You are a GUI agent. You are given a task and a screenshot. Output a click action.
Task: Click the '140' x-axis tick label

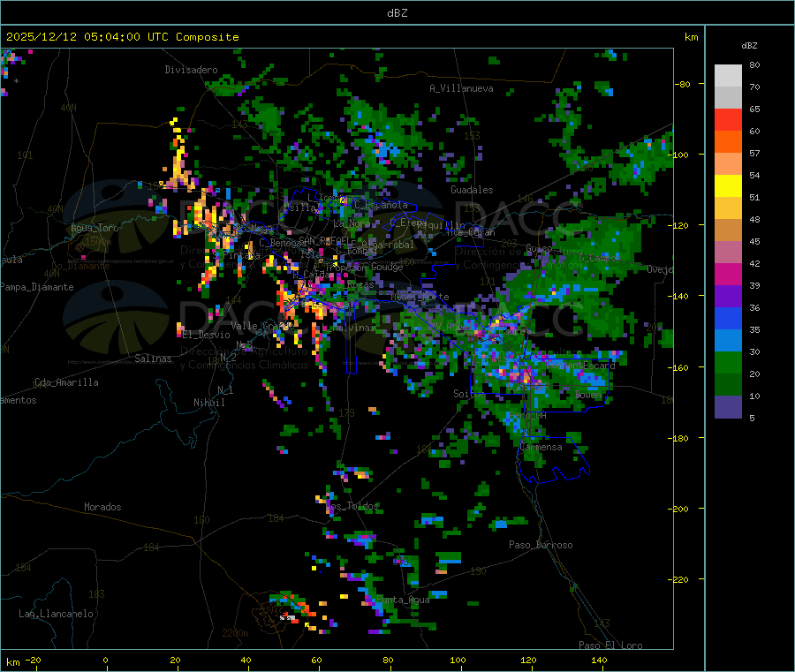click(599, 660)
